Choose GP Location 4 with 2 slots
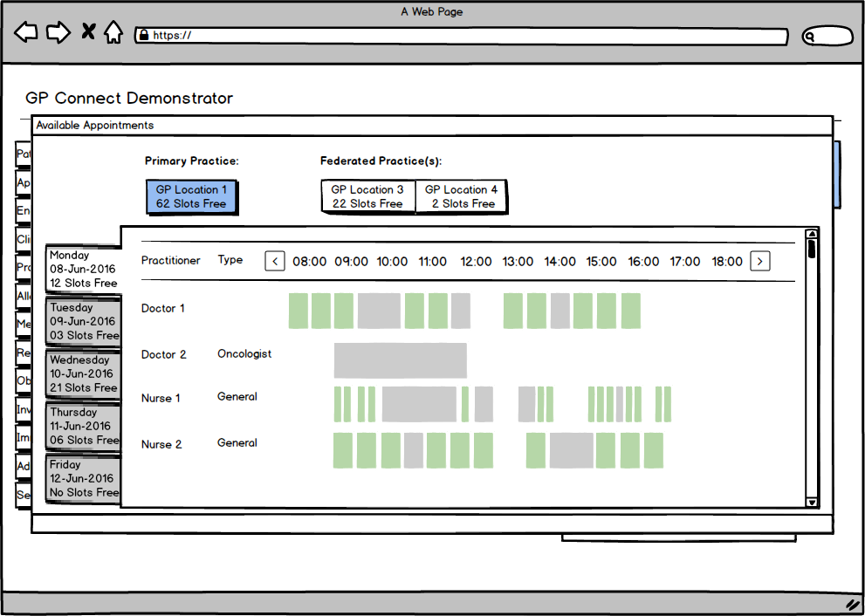 tap(462, 196)
